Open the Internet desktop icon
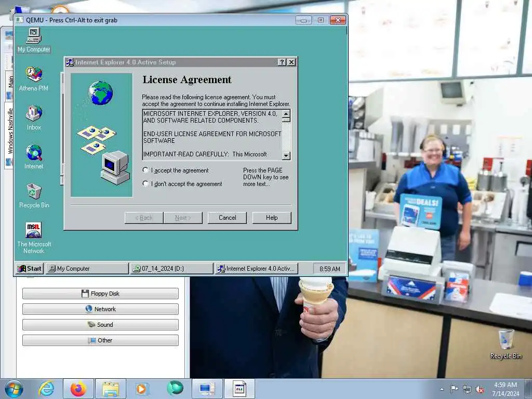This screenshot has width=532, height=399. [x=34, y=157]
